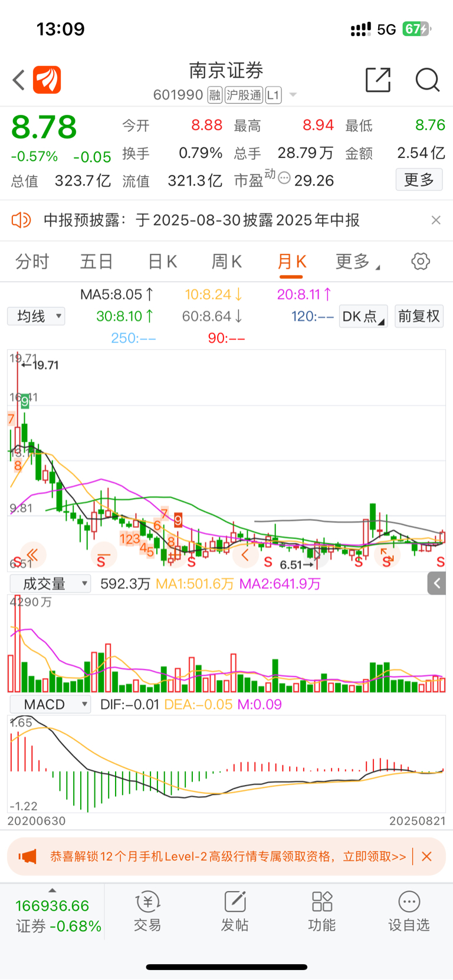Tap the 融 margin-trading badge
This screenshot has width=453, height=980.
215,95
